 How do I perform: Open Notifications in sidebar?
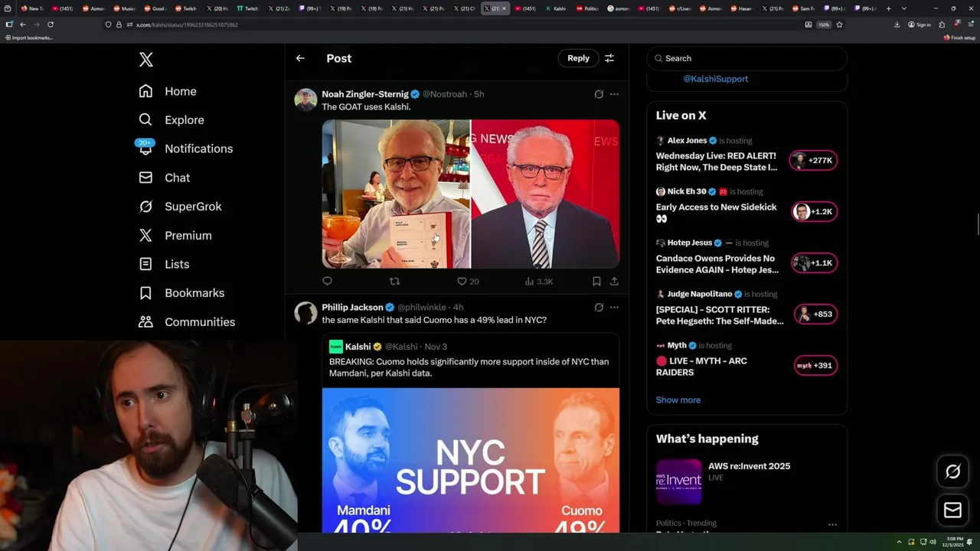[x=185, y=148]
